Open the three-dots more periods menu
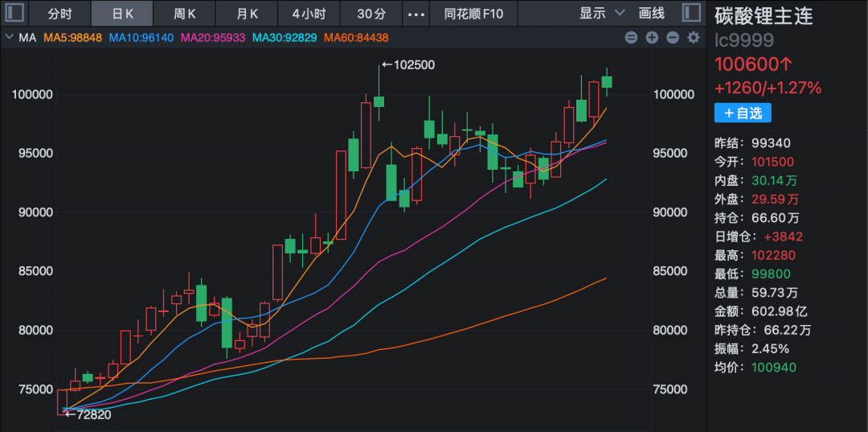 (x=415, y=14)
